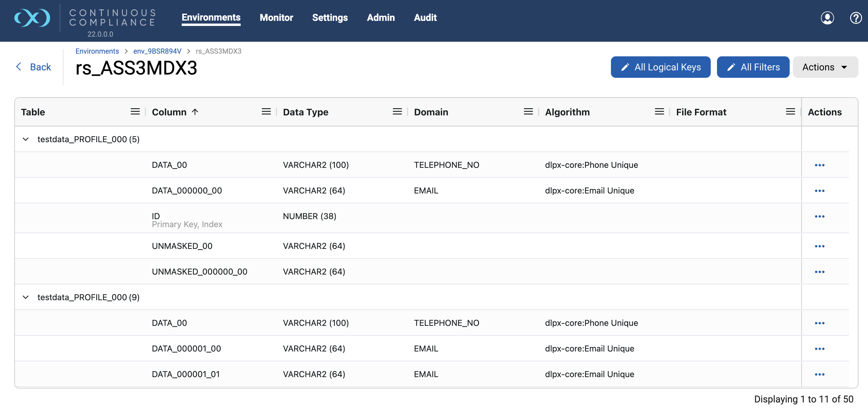Go to the Audit tab

[x=425, y=18]
